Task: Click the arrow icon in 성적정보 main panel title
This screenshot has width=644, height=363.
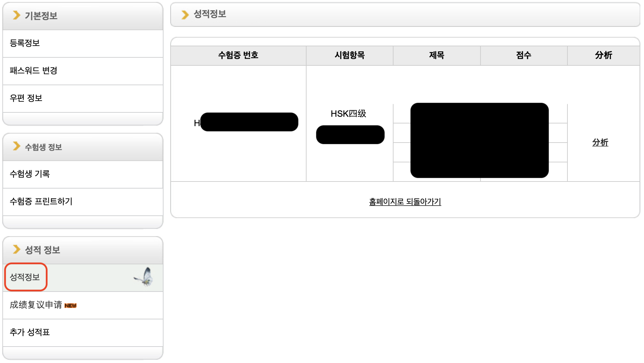Action: [x=185, y=14]
